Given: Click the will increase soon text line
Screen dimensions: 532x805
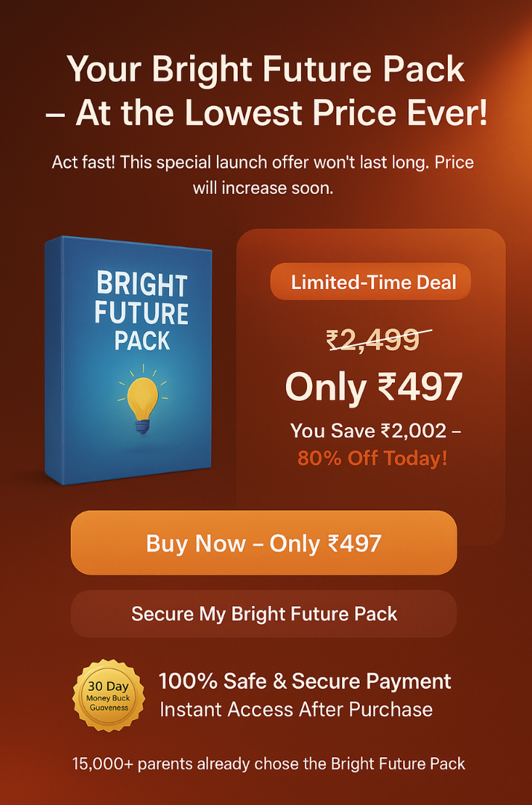Looking at the screenshot, I should 263,188.
